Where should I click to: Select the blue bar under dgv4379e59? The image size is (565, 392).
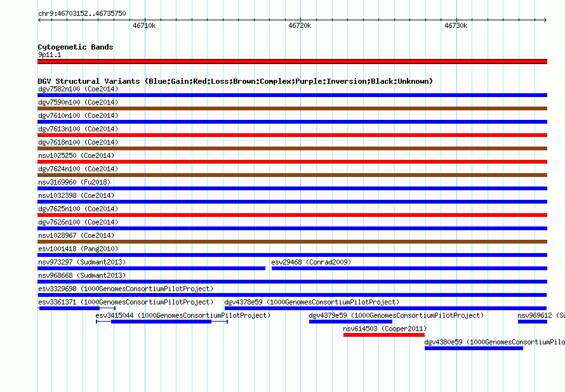tap(350, 322)
